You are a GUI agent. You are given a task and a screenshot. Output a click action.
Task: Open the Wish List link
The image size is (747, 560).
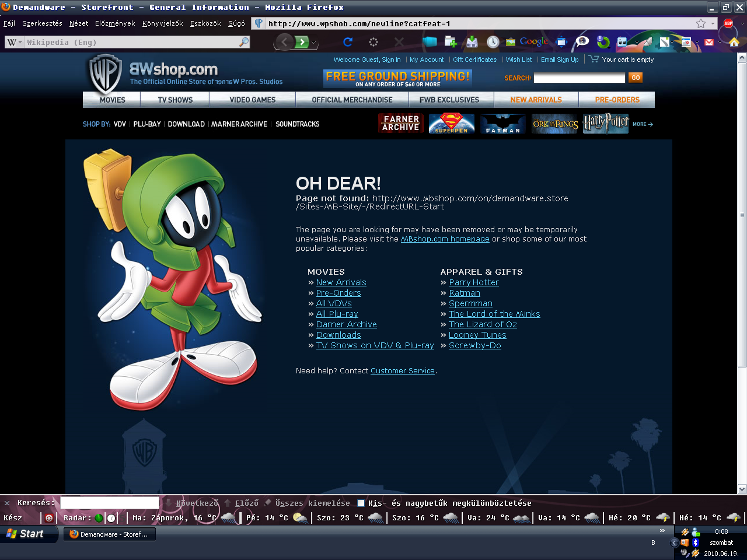(x=519, y=60)
